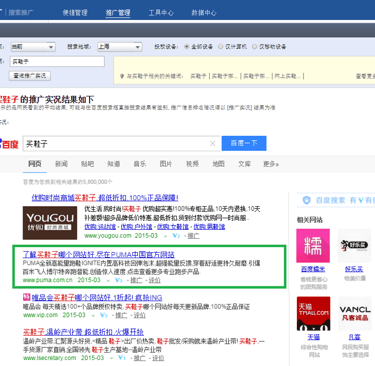Click 评价 link on the vip.com result

139,315
